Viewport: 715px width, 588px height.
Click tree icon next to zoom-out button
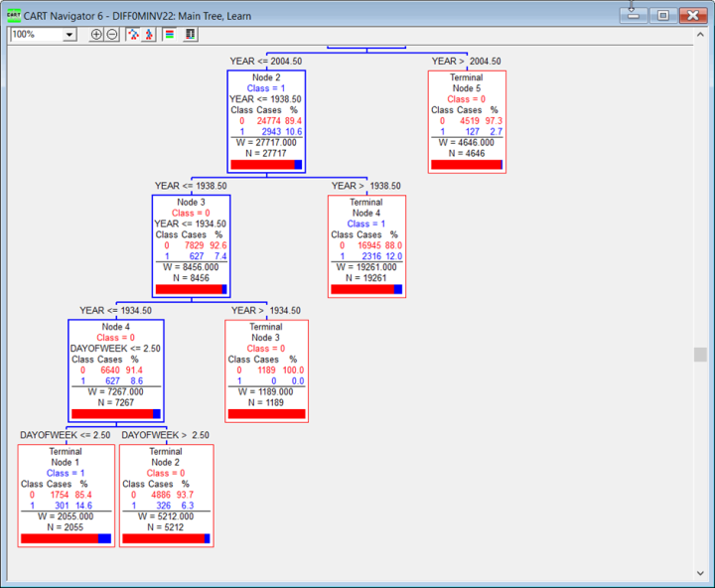tap(132, 34)
